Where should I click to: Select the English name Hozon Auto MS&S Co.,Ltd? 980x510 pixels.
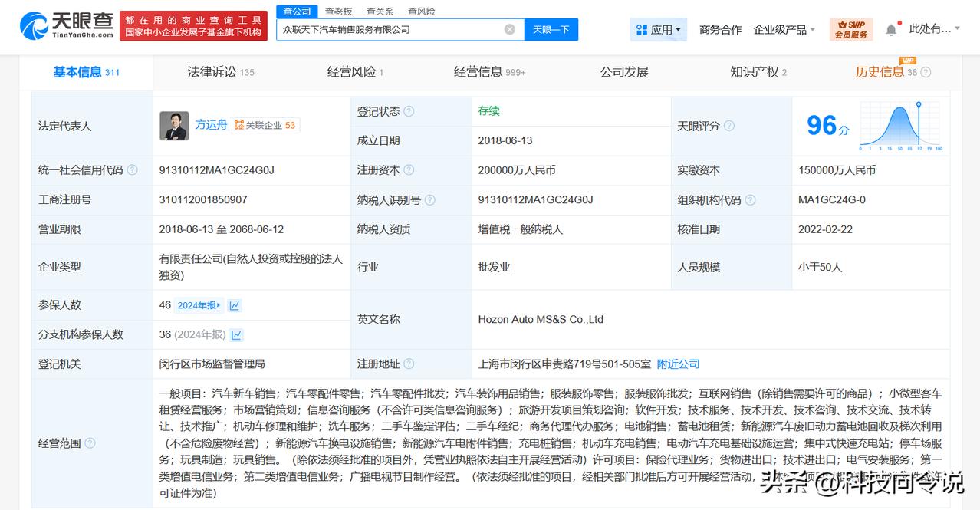pyautogui.click(x=541, y=320)
